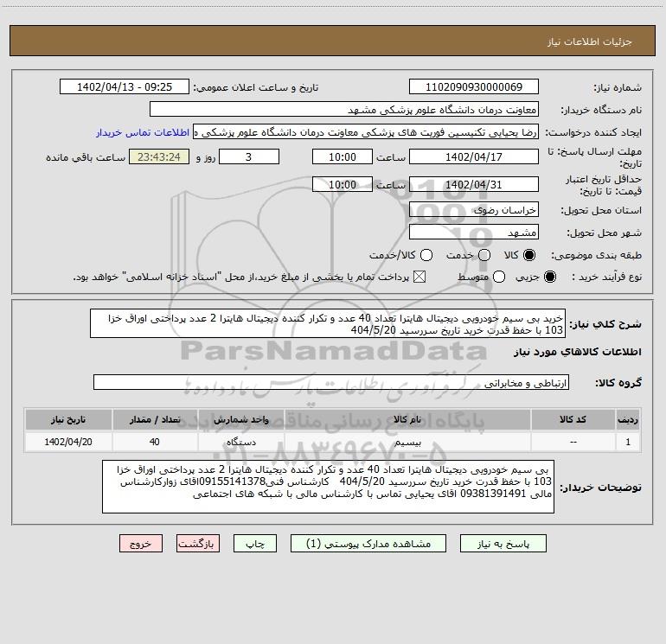This screenshot has height=644, width=666.
Task: Click the بیسیم item name cell
Action: point(407,442)
